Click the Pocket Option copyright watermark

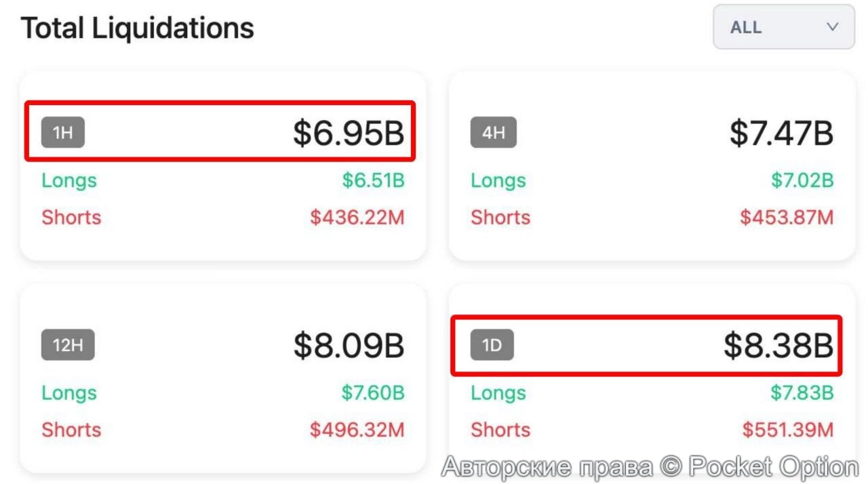click(650, 467)
